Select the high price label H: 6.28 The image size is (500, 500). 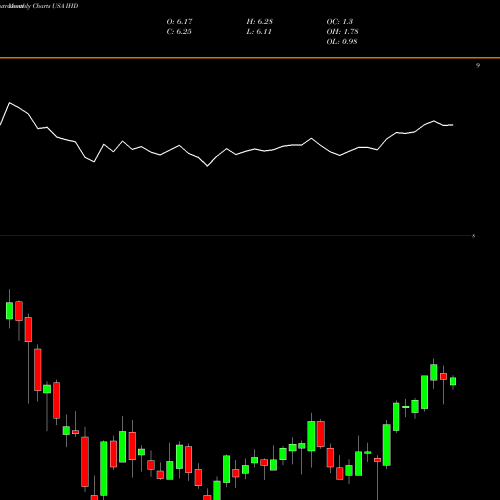[259, 22]
